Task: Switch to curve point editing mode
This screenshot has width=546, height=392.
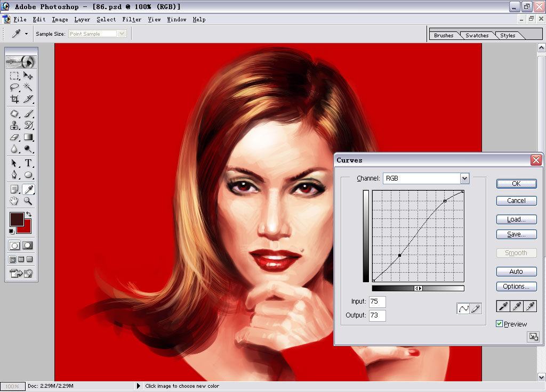Action: click(463, 308)
